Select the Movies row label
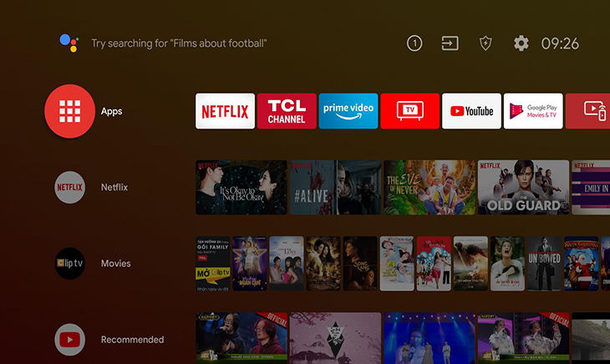Image resolution: width=610 pixels, height=364 pixels. coord(116,263)
